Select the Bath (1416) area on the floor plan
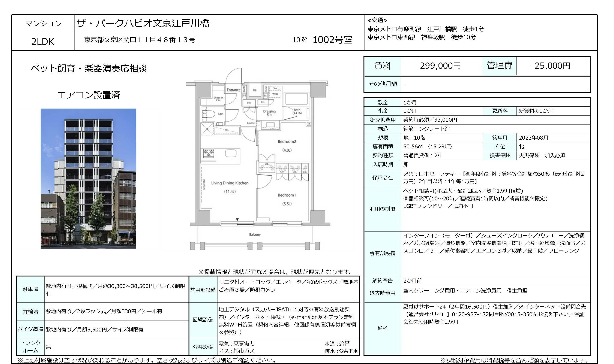The width and height of the screenshot is (614, 364). pos(297,112)
